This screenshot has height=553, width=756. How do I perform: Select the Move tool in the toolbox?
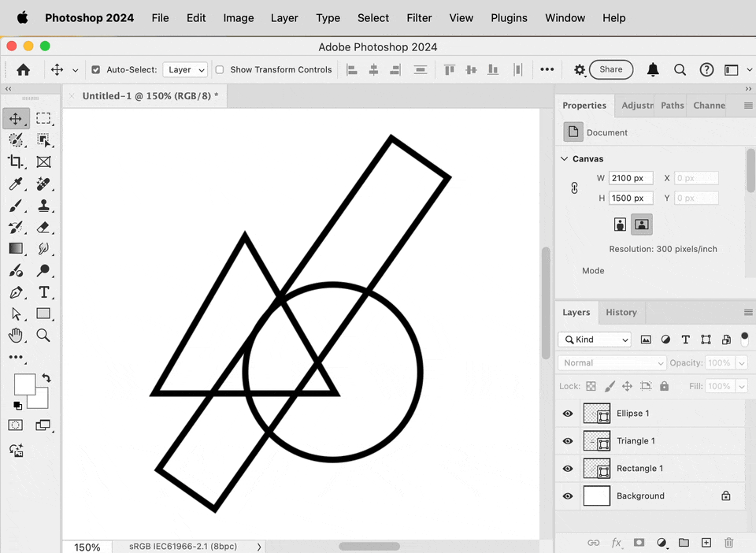(16, 119)
